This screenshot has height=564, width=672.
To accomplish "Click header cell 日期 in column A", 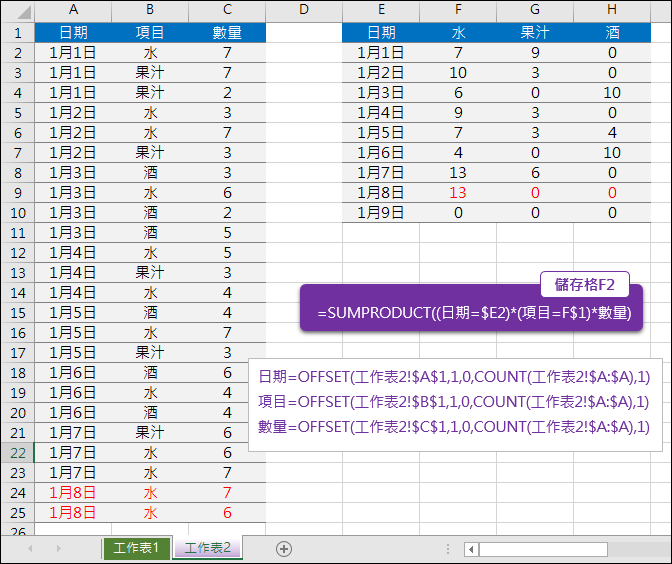I will tap(73, 33).
